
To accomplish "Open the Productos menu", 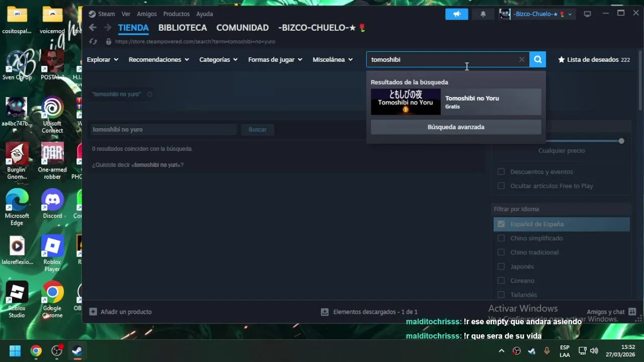I will coord(177,14).
